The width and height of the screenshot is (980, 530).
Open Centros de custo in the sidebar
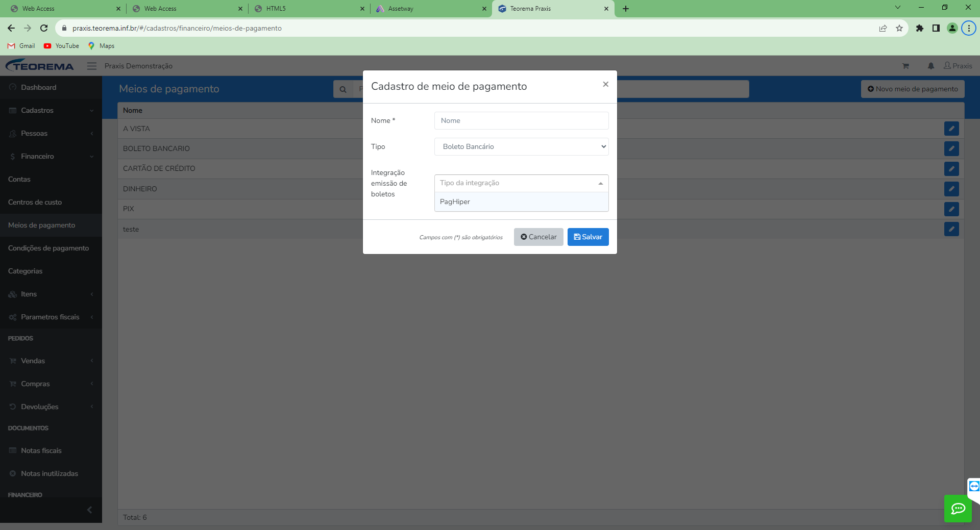pyautogui.click(x=51, y=202)
